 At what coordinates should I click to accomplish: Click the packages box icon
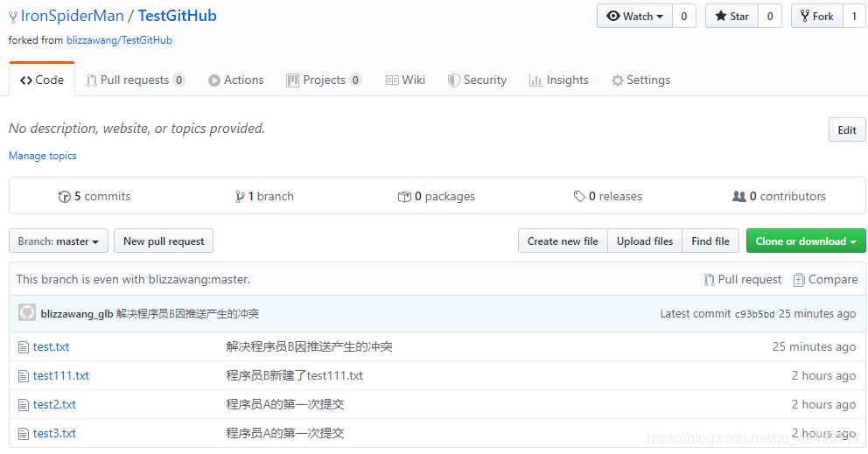pyautogui.click(x=404, y=197)
